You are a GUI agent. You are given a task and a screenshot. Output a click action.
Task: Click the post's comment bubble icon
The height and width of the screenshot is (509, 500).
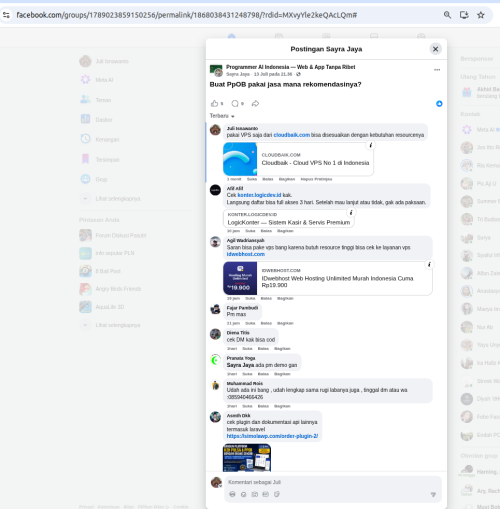235,104
